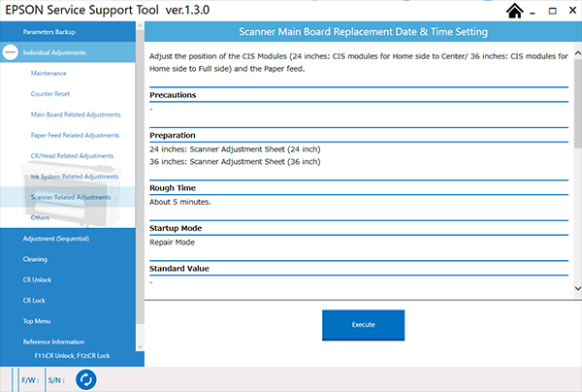
Task: Click the sidebar scrollbar thumb
Action: pyautogui.click(x=140, y=177)
